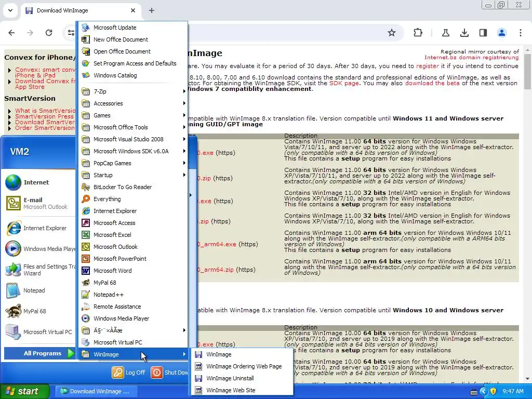Expand the 7-Zip program folder
Screen dimensions: 532x399
(133, 91)
